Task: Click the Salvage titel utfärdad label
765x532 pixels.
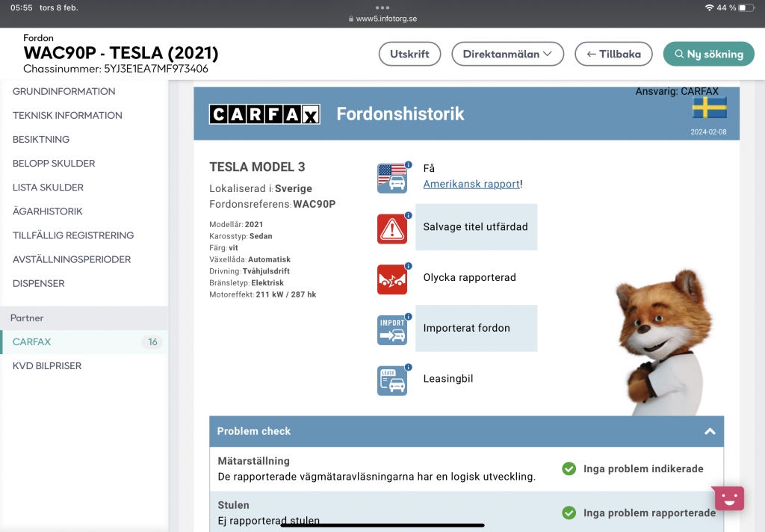Action: [476, 226]
